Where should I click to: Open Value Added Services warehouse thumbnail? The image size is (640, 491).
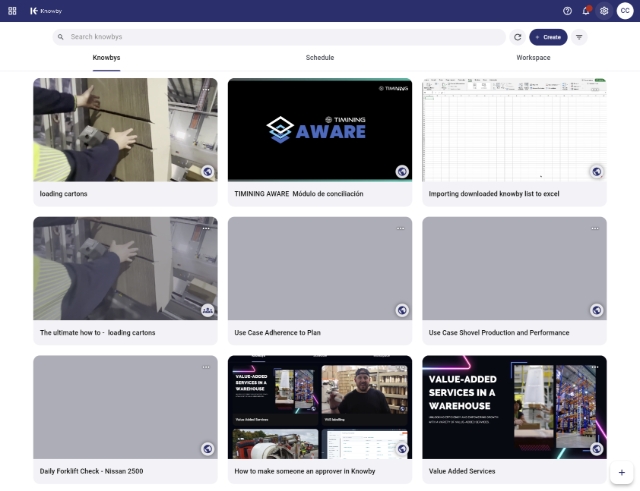[514, 407]
